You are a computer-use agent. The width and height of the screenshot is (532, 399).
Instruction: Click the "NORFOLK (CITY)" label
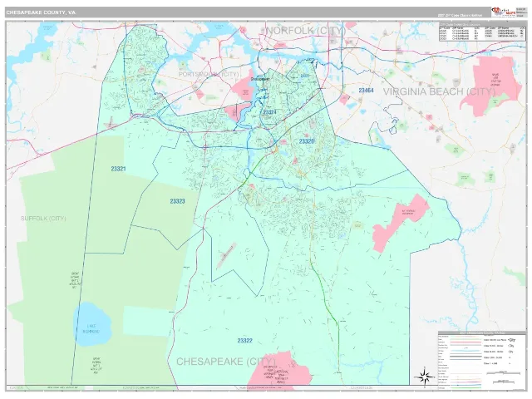305,31
